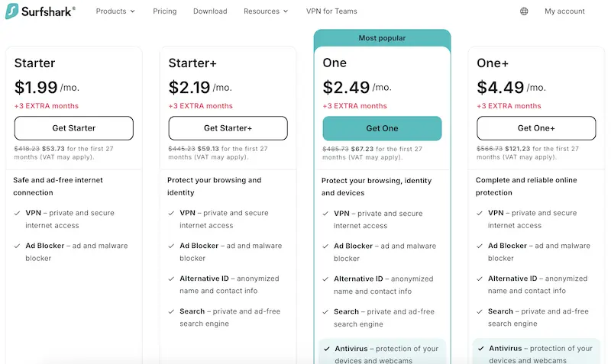
Task: Click the Search checkmark in Starter+ plan
Action: click(172, 311)
